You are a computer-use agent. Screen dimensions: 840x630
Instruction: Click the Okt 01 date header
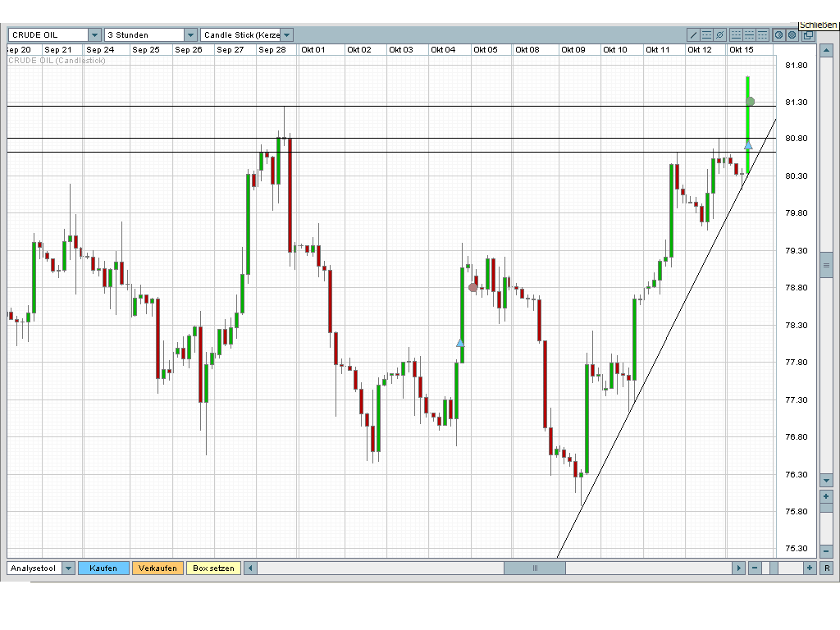(x=313, y=50)
